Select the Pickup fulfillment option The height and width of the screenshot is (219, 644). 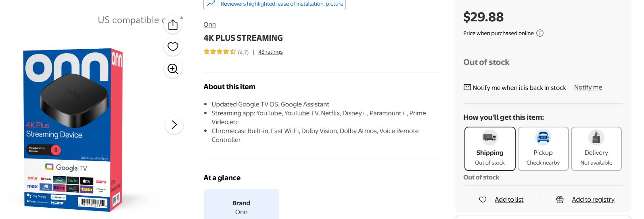point(543,149)
